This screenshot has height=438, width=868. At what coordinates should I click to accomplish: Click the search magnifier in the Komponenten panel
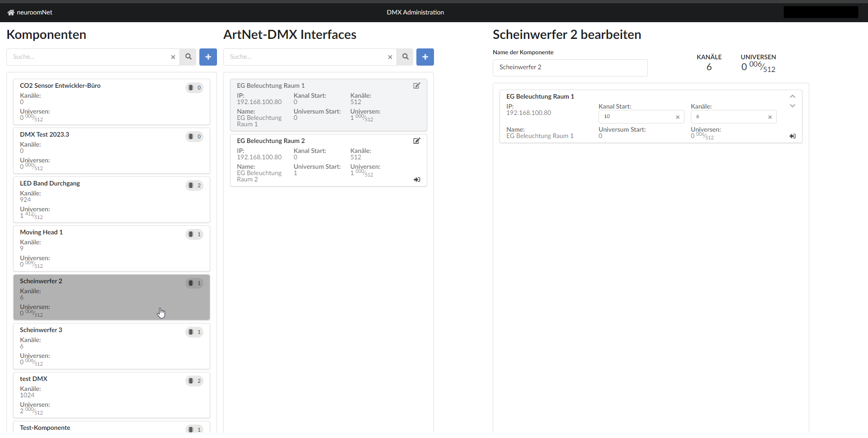pyautogui.click(x=188, y=57)
